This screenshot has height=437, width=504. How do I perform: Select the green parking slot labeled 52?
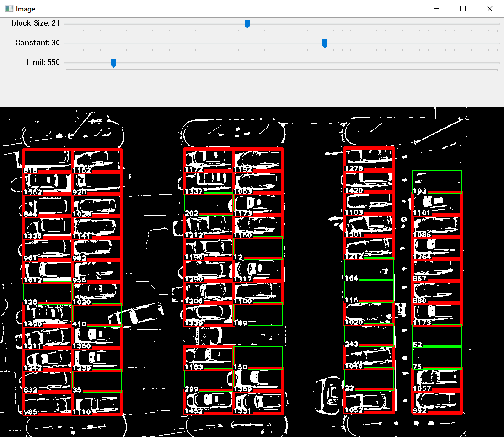coord(437,335)
